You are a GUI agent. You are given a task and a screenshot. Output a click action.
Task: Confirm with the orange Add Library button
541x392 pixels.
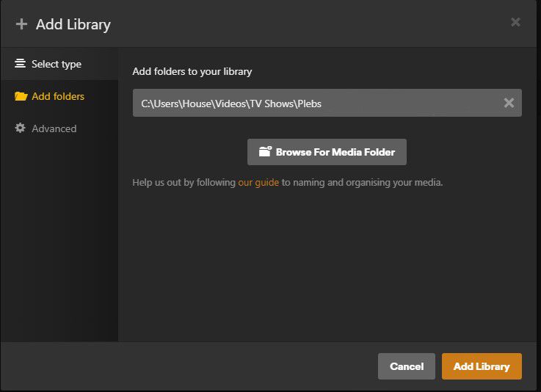482,366
